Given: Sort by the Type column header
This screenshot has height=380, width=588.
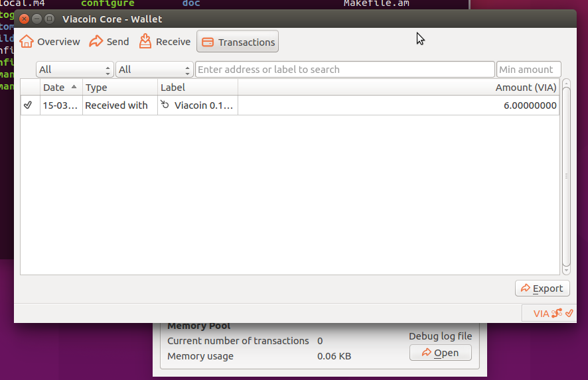Looking at the screenshot, I should coord(120,88).
